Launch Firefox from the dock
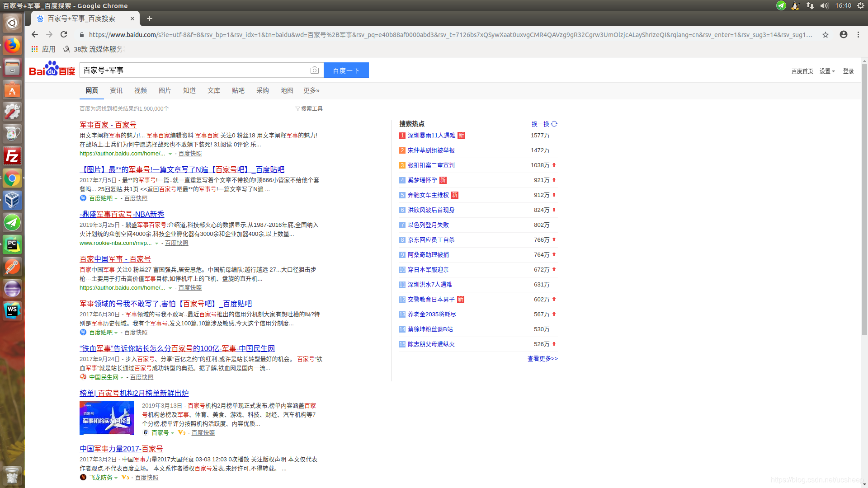 [12, 45]
